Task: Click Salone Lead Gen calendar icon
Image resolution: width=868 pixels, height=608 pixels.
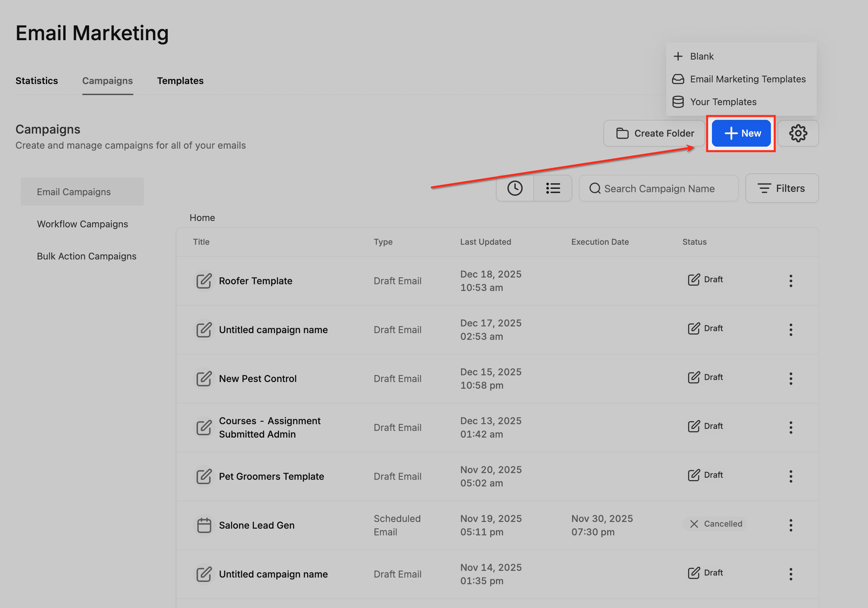Action: tap(204, 525)
